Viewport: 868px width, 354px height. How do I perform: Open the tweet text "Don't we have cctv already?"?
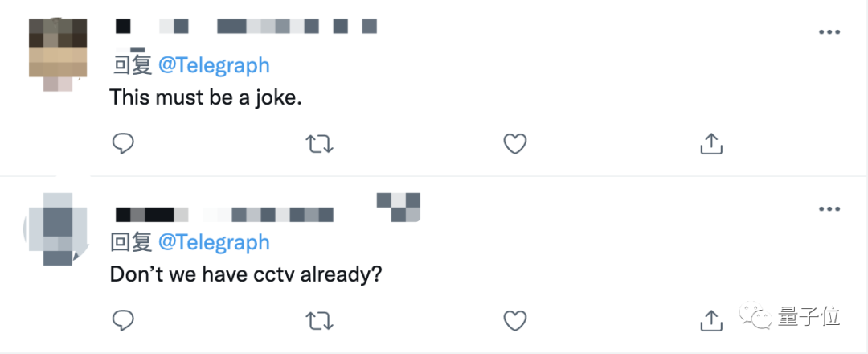(x=246, y=274)
